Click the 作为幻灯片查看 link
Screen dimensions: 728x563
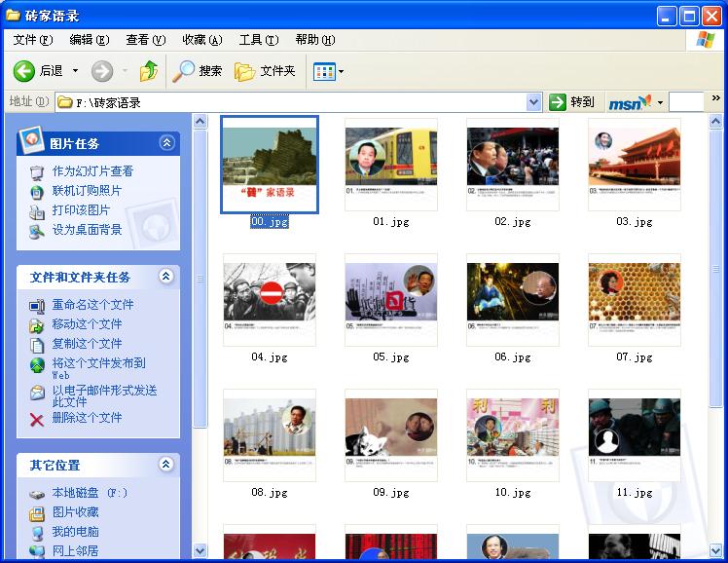(x=92, y=171)
